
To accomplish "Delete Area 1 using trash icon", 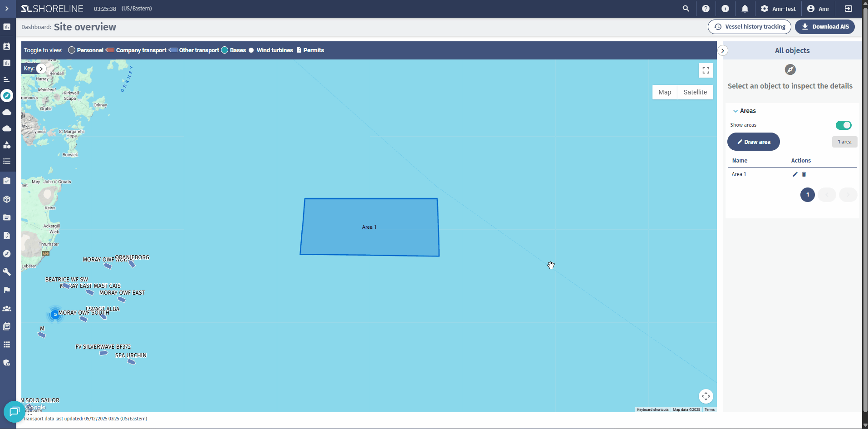I will click(804, 174).
